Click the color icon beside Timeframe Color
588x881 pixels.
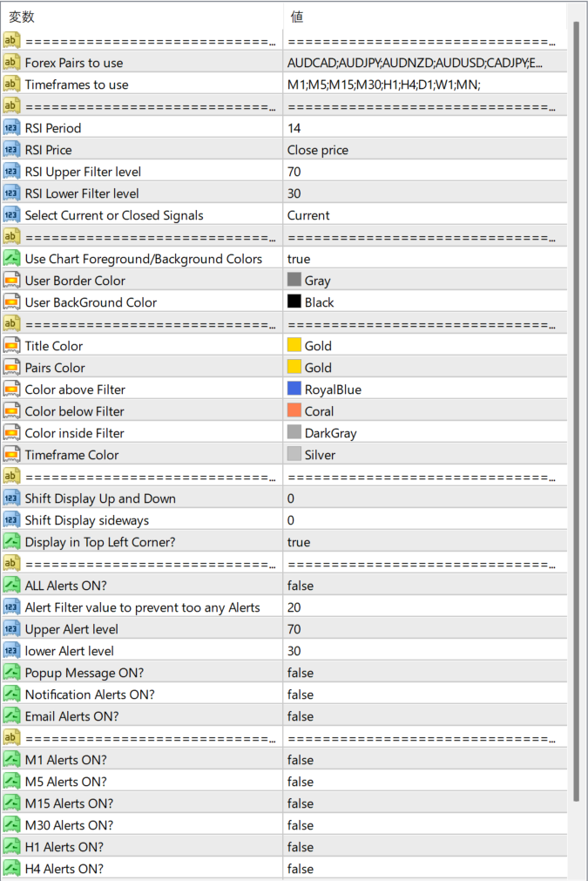(x=11, y=455)
